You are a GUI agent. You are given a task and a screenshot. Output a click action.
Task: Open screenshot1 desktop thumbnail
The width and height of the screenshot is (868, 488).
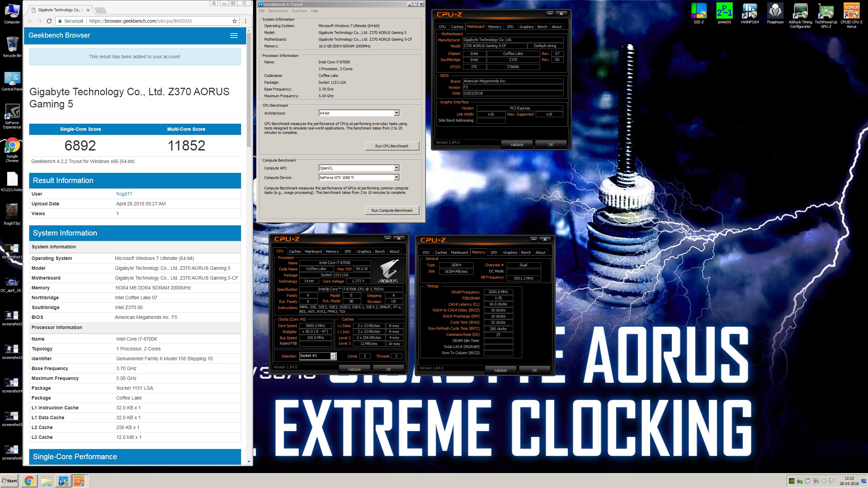pos(12,251)
